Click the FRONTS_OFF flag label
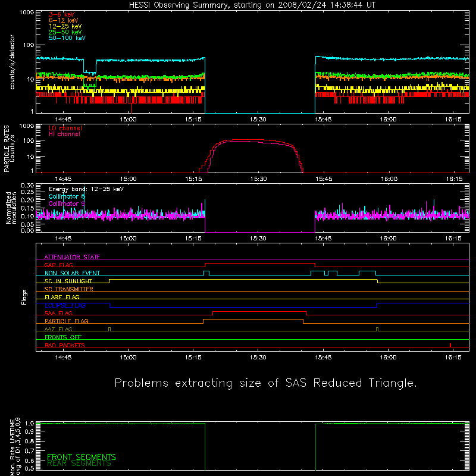Viewport: 476px width, 476px height. click(x=63, y=337)
